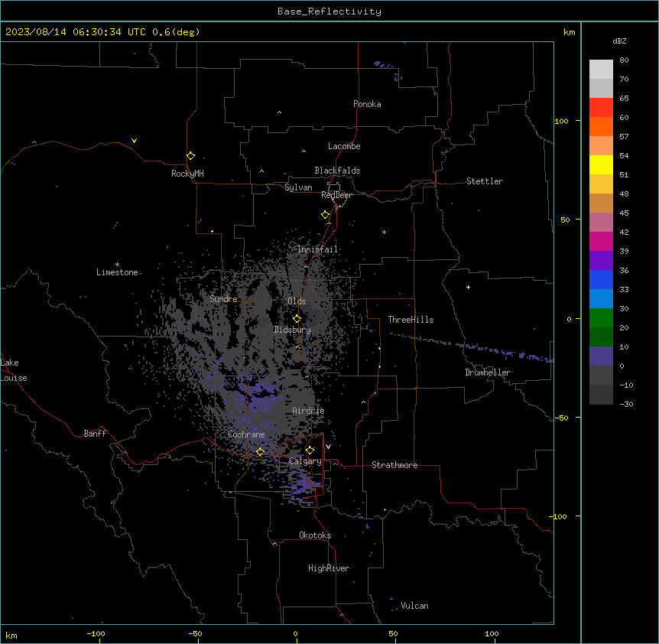Click the Calgary city label

pyautogui.click(x=305, y=461)
